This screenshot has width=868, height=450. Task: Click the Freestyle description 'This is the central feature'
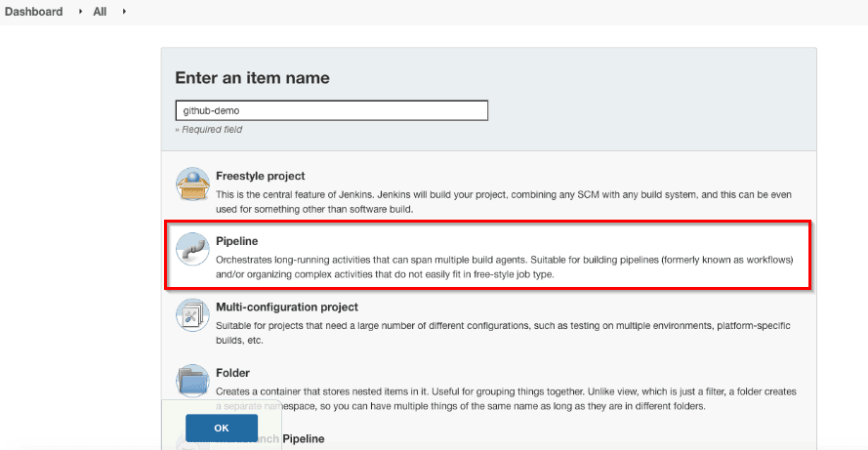click(504, 202)
